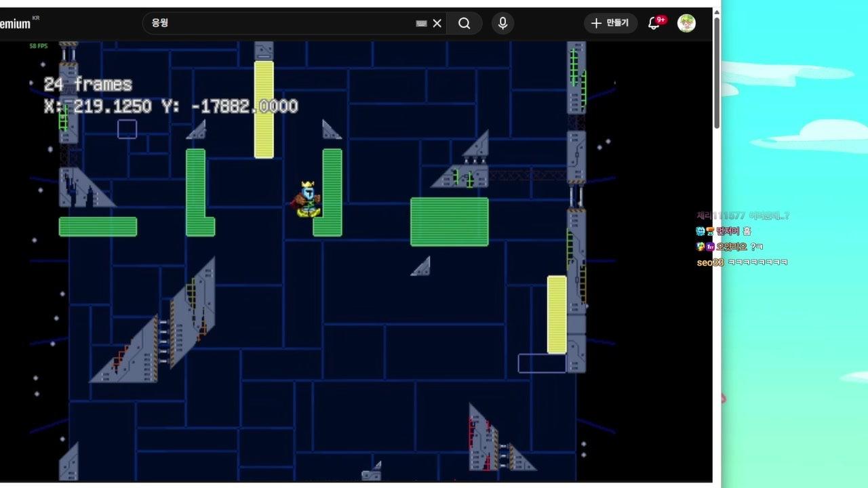
Task: Click the plus icon in the 만들기 button
Action: point(596,23)
